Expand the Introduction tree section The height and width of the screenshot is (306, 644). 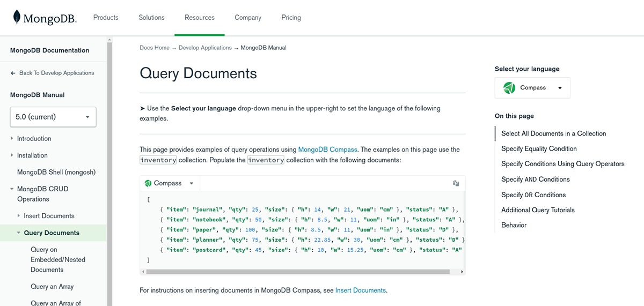pyautogui.click(x=12, y=138)
